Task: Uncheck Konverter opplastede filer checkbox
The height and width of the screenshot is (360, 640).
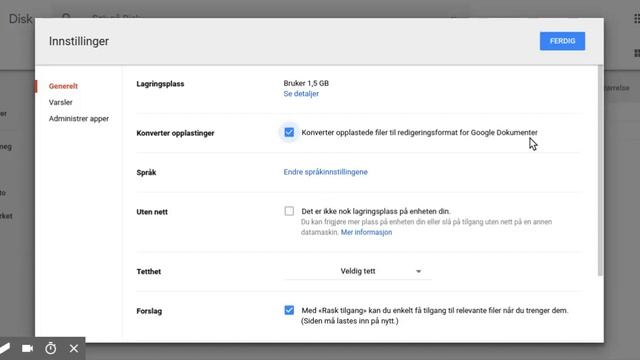Action: [x=289, y=132]
